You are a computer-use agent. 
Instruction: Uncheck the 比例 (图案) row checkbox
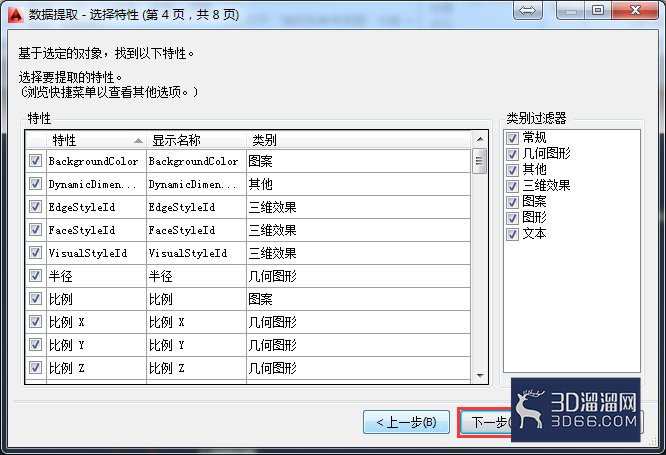pos(35,298)
